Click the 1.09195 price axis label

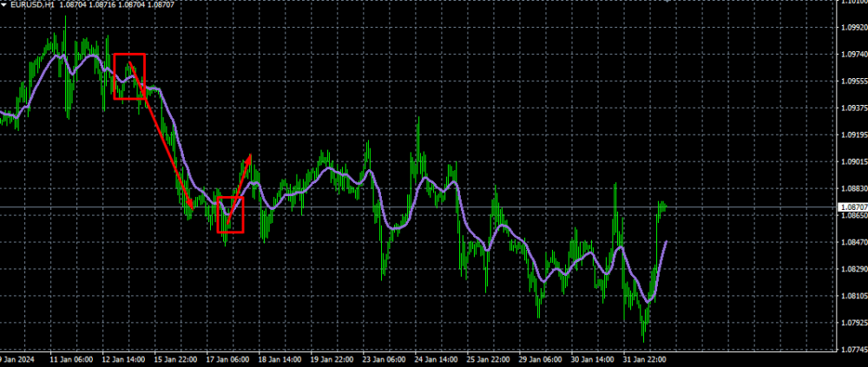[853, 134]
